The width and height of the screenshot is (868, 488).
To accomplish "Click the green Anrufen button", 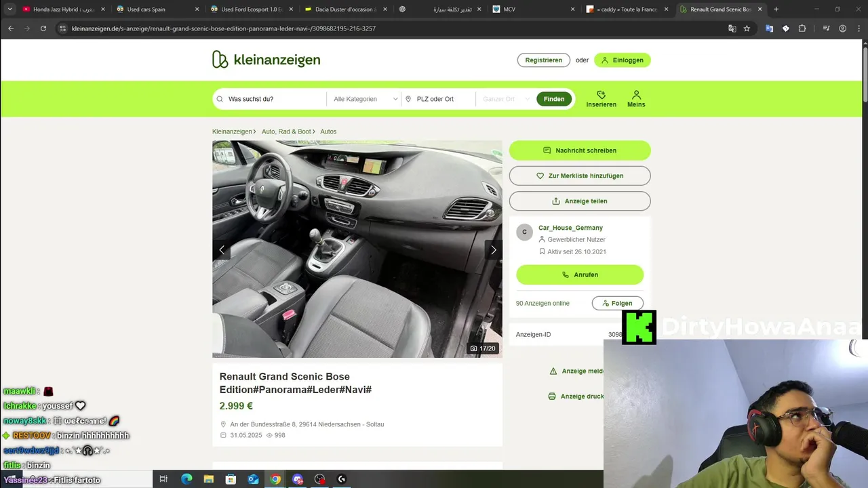I will 580,274.
